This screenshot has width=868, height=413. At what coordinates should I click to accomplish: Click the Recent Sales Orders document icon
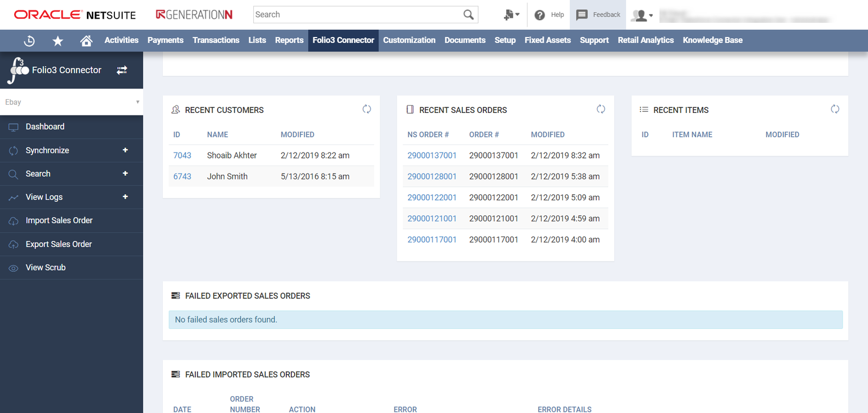(410, 110)
